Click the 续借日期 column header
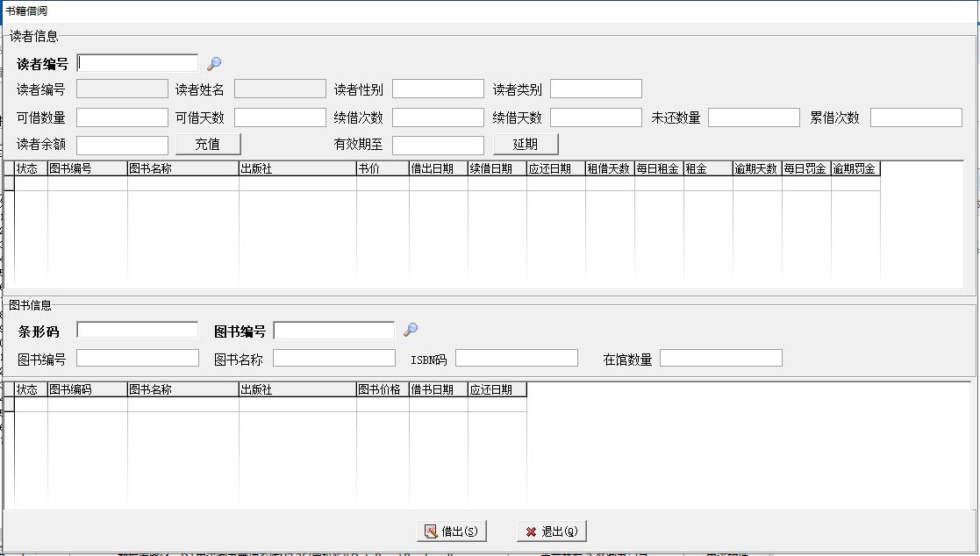980x556 pixels. point(497,168)
